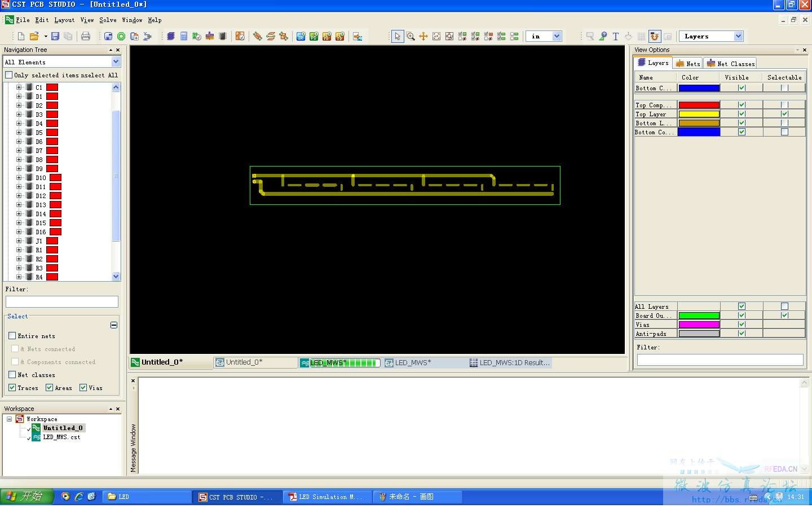Switch to the Nets tab
Screen dimensions: 812x508
coord(688,64)
